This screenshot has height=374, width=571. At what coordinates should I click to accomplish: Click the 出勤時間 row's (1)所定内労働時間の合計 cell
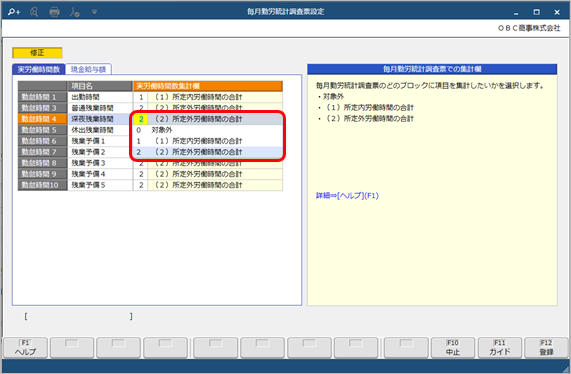tap(215, 97)
